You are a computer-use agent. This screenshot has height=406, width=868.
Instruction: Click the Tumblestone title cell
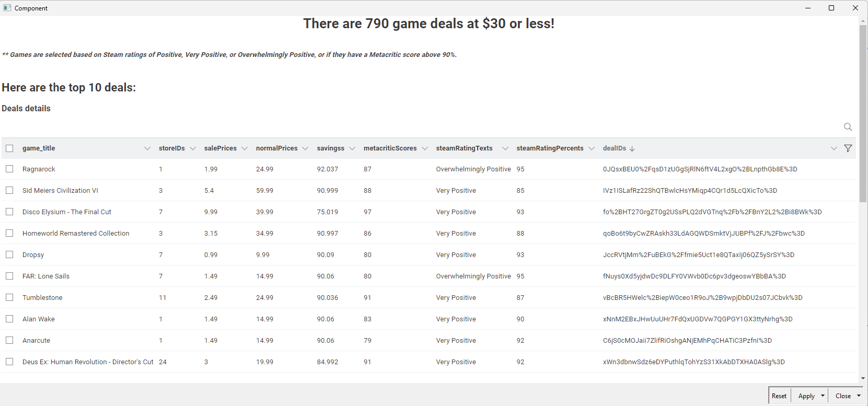coord(42,297)
